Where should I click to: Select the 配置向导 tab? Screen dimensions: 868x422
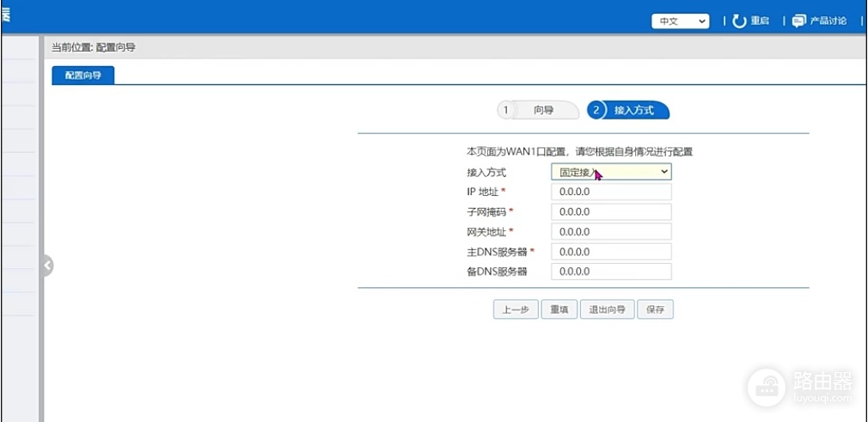(x=83, y=76)
